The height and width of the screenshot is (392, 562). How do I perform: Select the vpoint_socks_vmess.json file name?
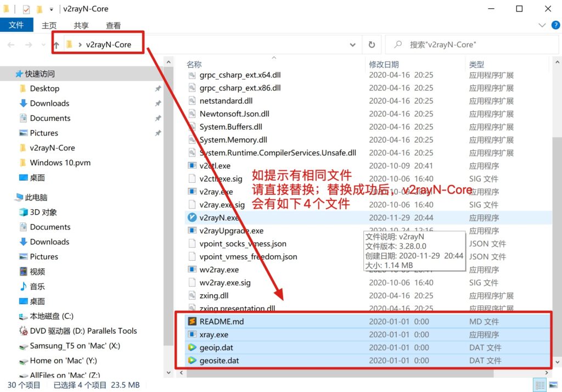(243, 244)
